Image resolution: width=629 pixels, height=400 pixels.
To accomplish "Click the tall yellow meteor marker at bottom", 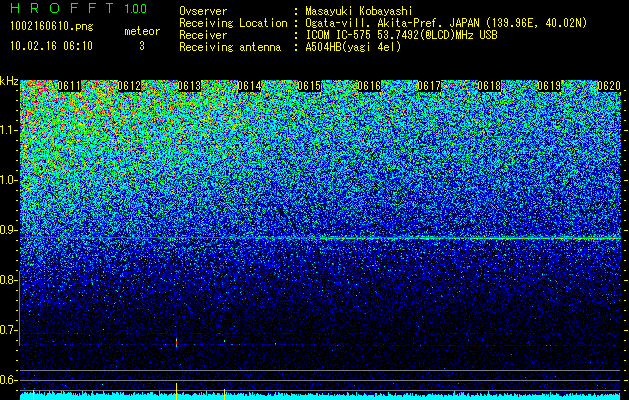I will (177, 391).
